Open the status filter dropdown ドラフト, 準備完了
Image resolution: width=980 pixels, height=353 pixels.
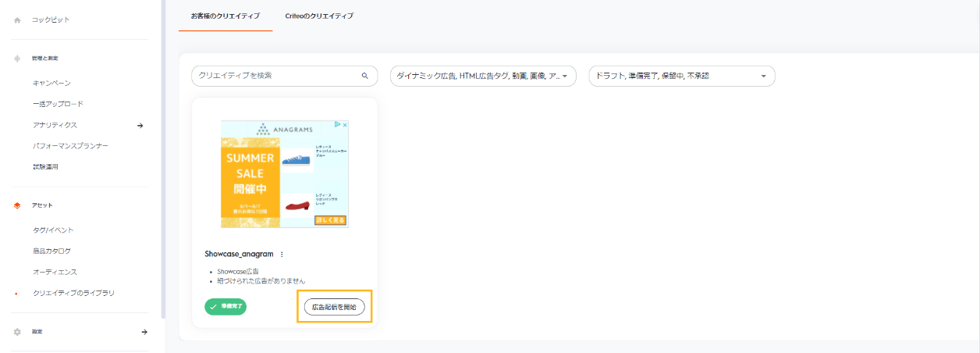(681, 77)
